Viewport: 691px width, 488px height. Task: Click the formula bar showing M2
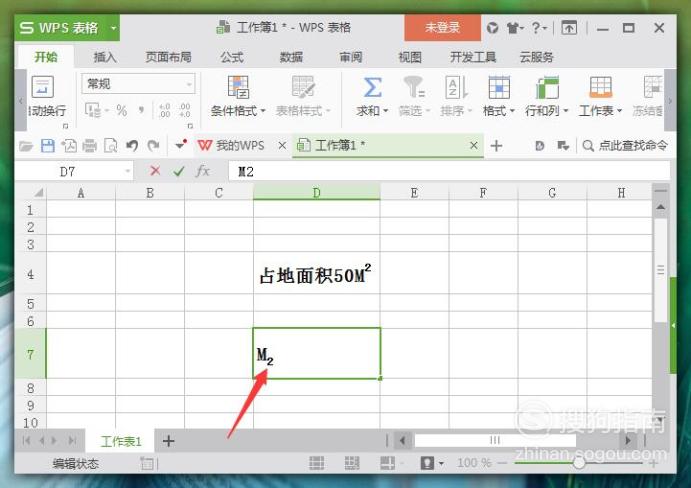pos(450,171)
